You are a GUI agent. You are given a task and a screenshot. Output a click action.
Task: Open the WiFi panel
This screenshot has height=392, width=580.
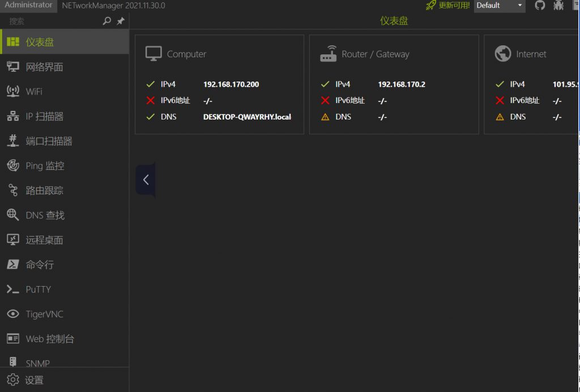tap(35, 91)
